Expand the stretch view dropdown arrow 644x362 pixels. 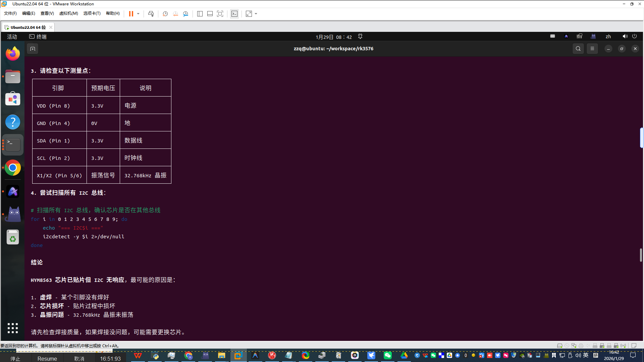256,14
